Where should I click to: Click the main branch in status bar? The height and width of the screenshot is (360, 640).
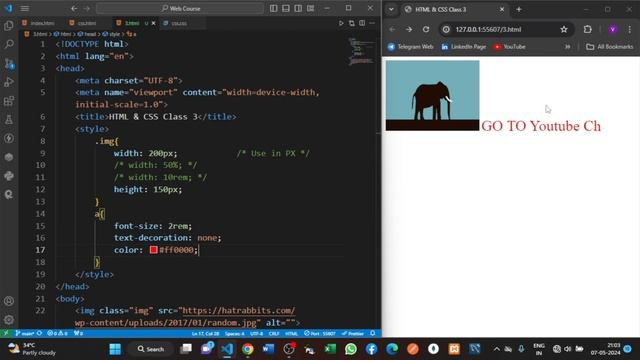click(x=24, y=333)
